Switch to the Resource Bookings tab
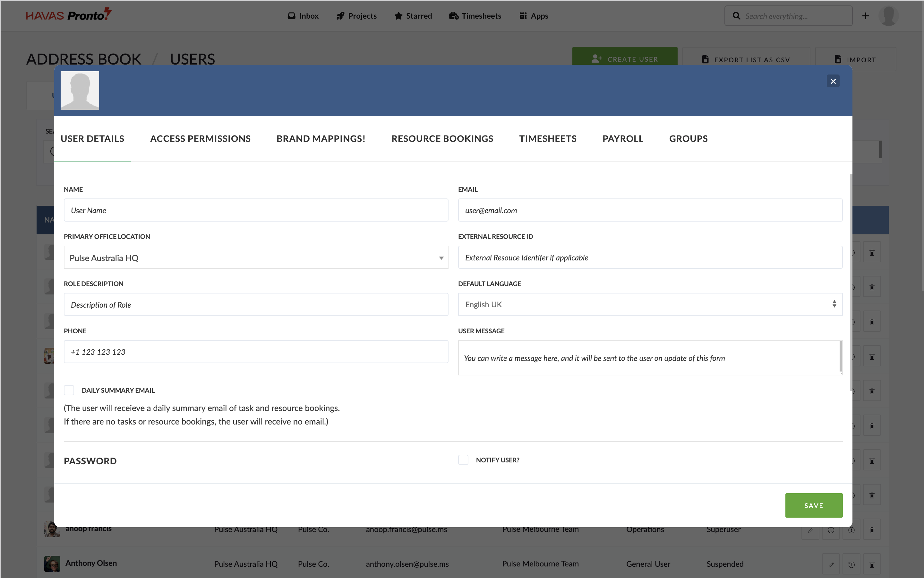 pos(442,138)
